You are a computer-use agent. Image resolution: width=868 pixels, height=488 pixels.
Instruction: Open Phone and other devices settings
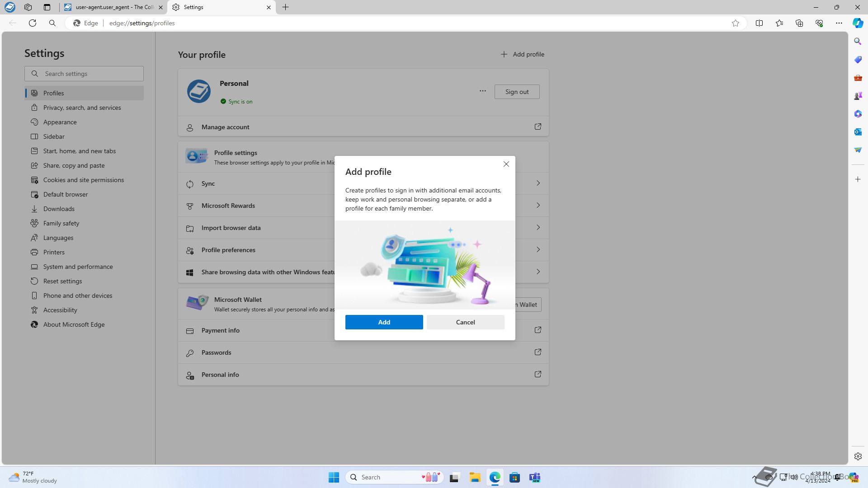[84, 296]
